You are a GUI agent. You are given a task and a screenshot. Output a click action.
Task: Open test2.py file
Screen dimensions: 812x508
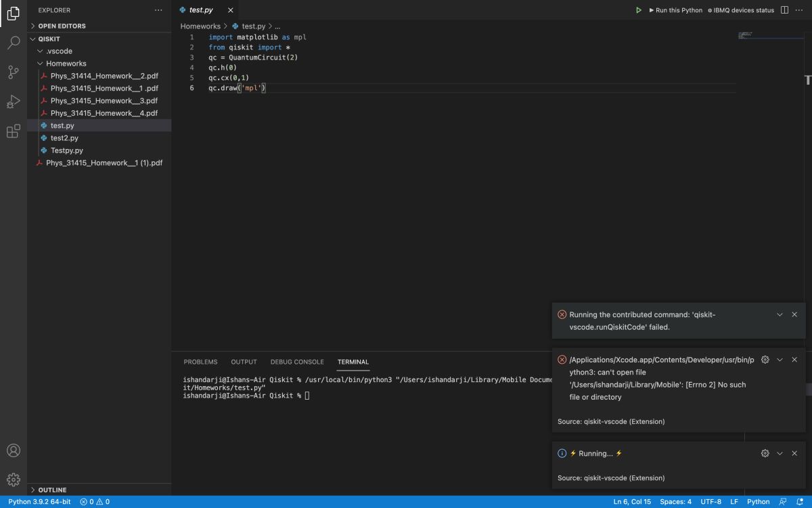[99, 137]
